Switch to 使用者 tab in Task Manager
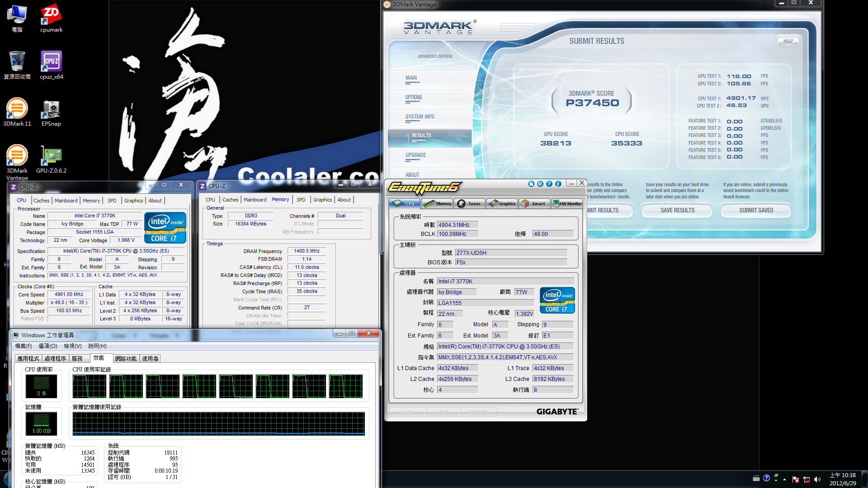The width and height of the screenshot is (868, 488). coord(151,359)
